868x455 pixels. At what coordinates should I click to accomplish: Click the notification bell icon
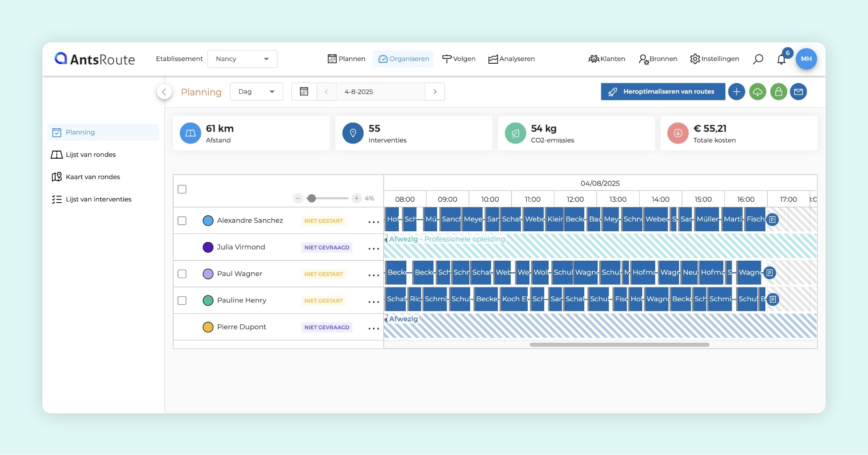[x=781, y=59]
